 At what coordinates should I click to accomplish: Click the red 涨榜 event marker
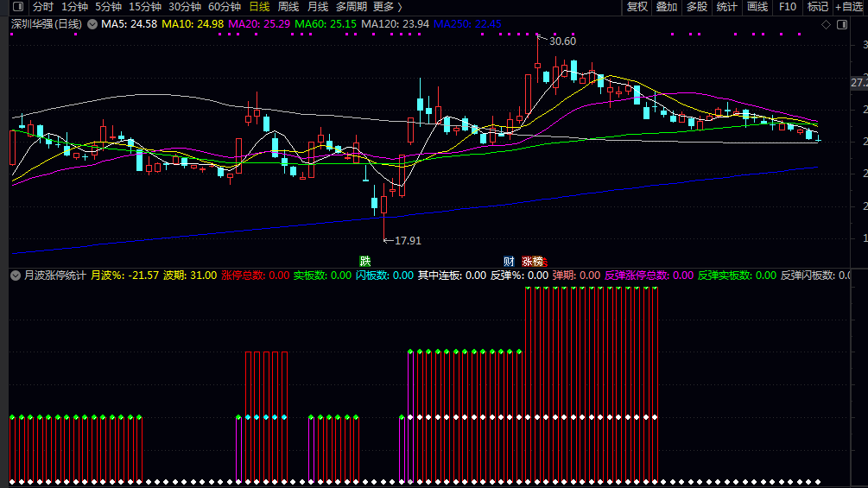533,261
